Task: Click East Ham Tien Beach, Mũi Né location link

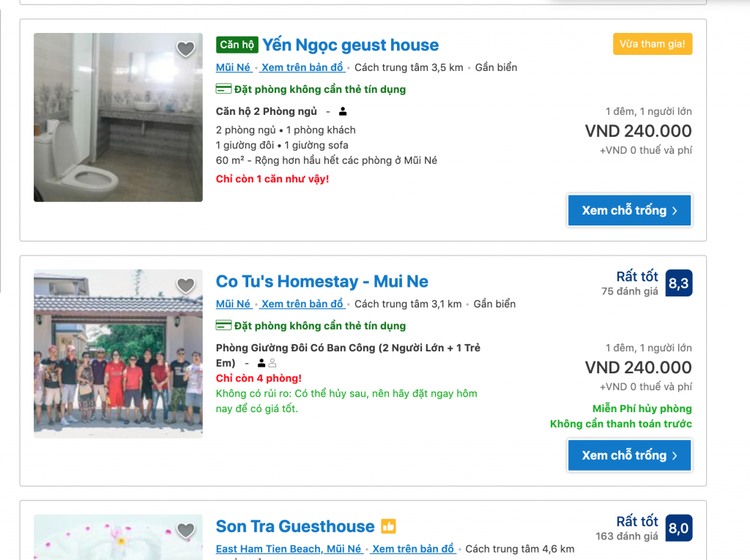Action: 289,549
